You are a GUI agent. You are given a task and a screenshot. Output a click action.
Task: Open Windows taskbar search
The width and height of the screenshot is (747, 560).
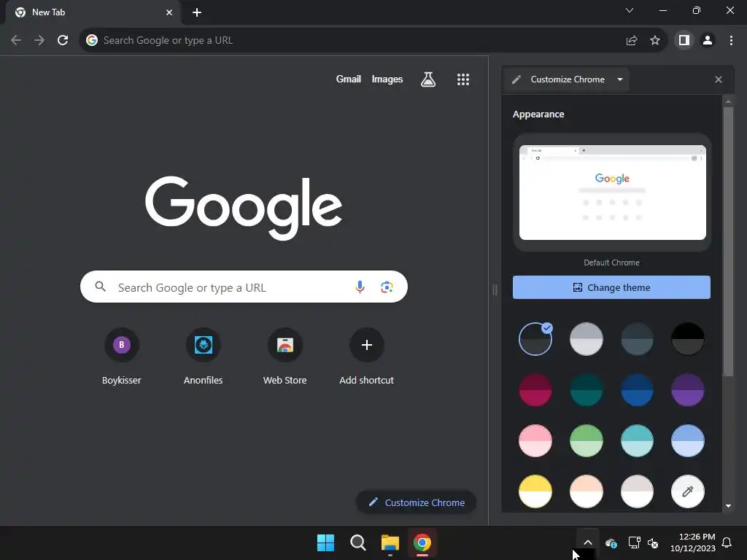[357, 542]
